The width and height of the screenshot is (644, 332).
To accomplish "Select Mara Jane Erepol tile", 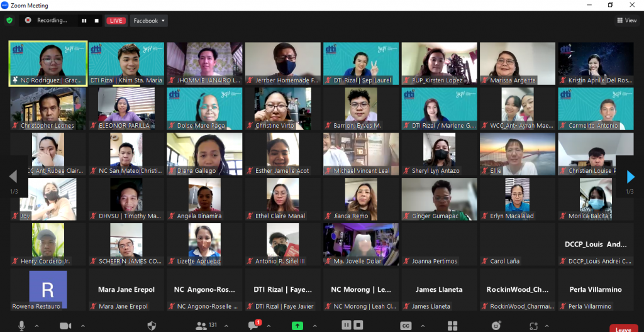I will point(126,289).
